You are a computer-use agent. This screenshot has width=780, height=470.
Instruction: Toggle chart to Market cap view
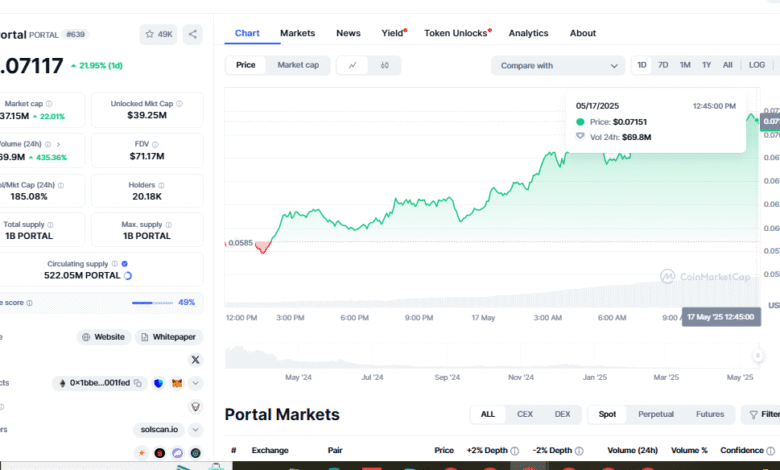pos(298,65)
